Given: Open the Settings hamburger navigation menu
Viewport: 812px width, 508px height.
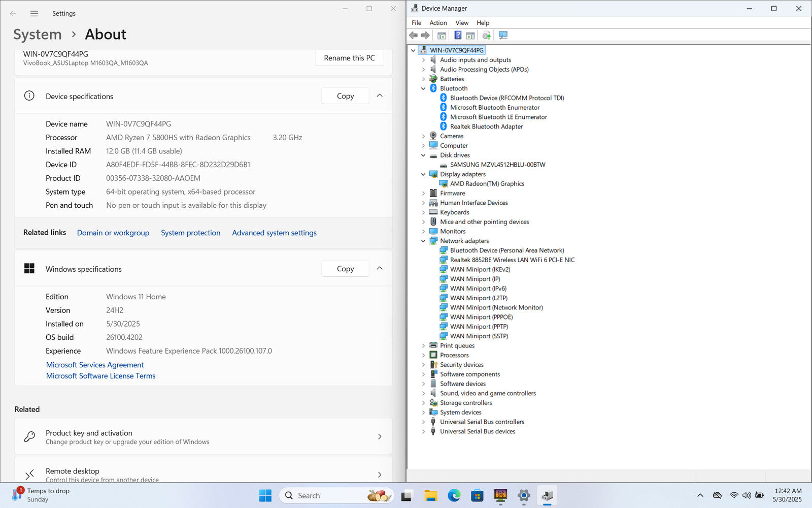Looking at the screenshot, I should click(x=34, y=14).
